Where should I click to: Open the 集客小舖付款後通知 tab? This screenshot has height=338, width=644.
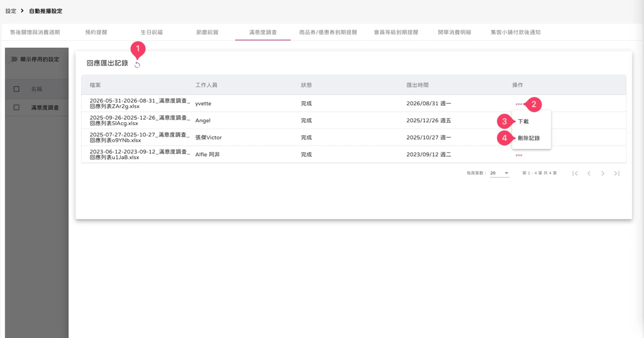(515, 32)
